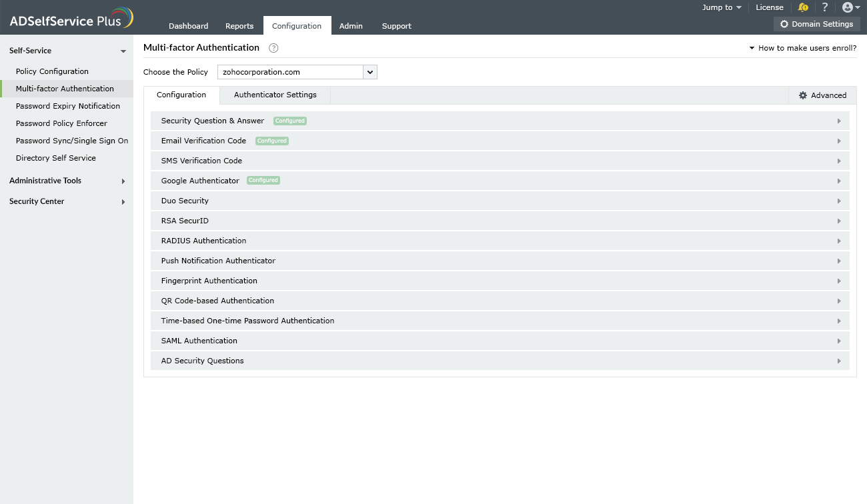Open the Admin tab
This screenshot has width=867, height=504.
(x=351, y=26)
